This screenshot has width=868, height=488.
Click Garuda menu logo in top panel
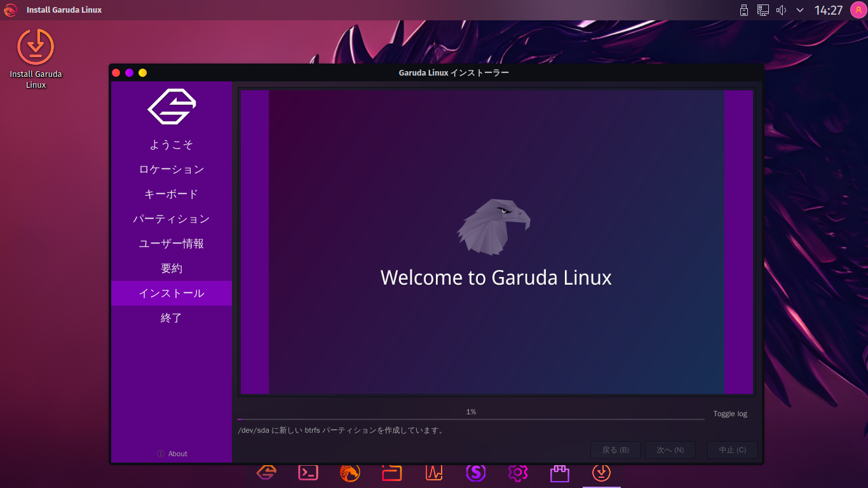click(x=10, y=10)
